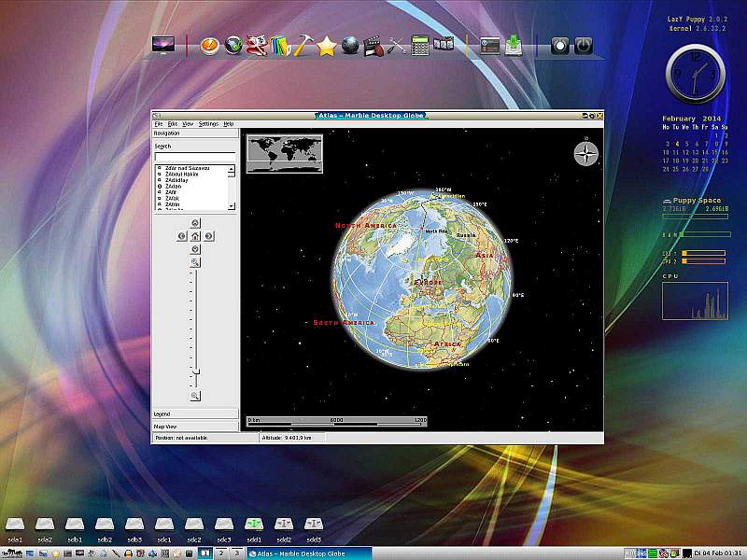
Task: Open the sda1 drive icon
Action: pyautogui.click(x=15, y=525)
